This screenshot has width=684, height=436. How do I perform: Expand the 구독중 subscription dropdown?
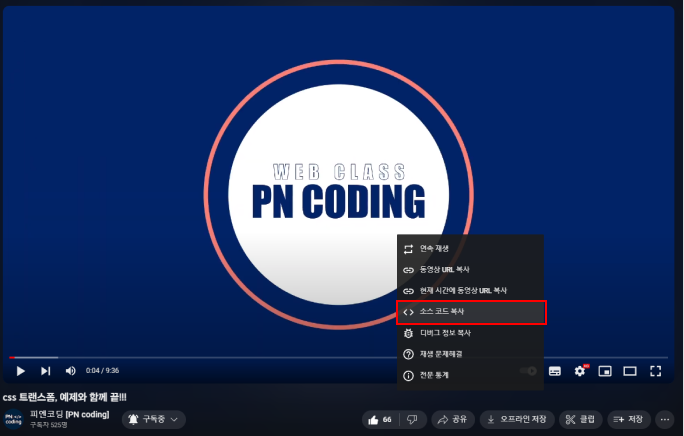[154, 419]
